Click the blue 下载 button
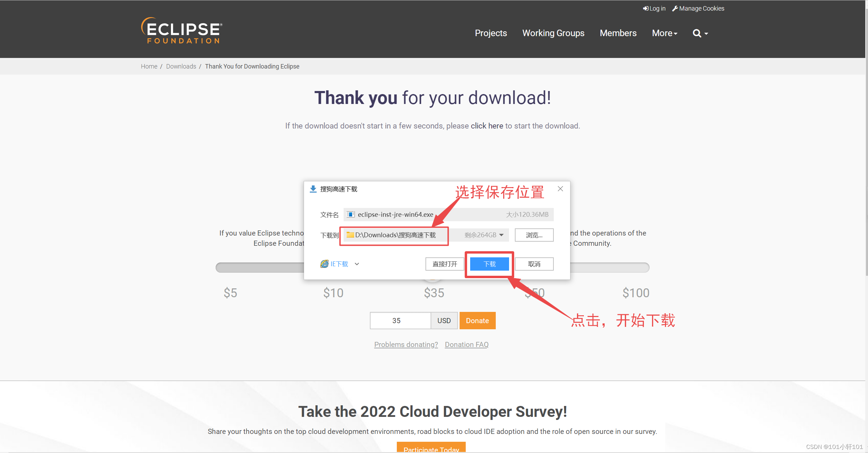This screenshot has height=453, width=868. point(489,264)
